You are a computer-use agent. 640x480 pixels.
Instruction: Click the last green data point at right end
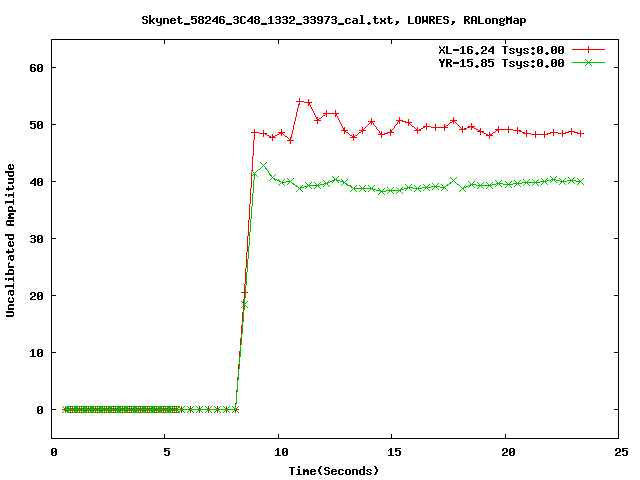[580, 181]
